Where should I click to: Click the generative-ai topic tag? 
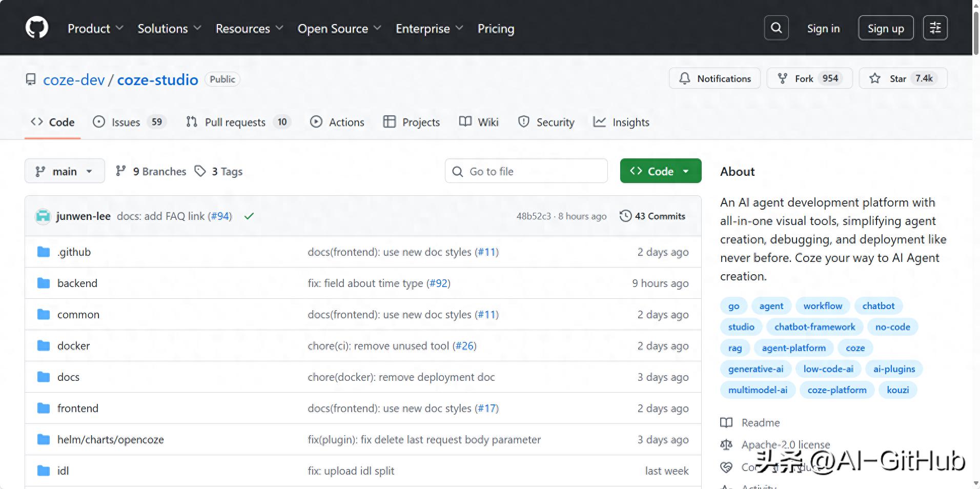click(756, 369)
